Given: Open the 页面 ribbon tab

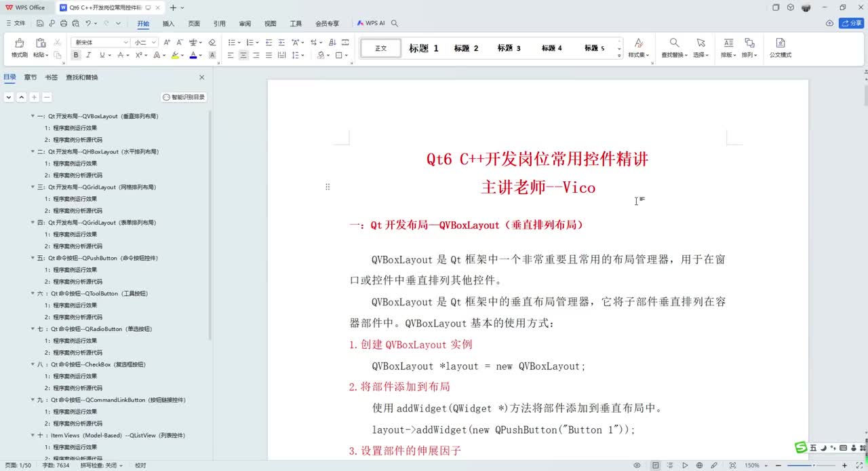Looking at the screenshot, I should pyautogui.click(x=194, y=23).
